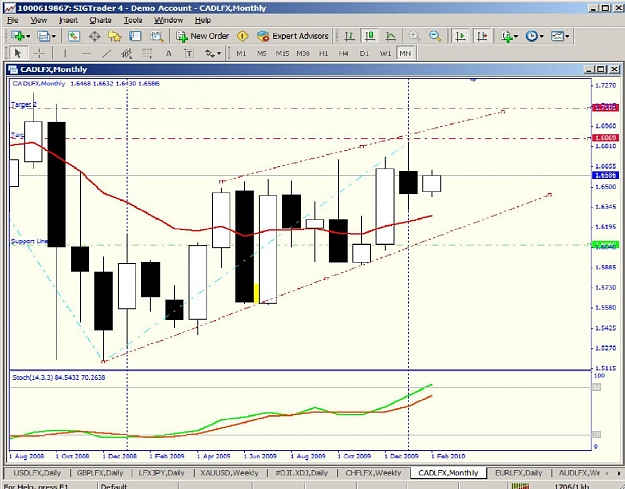625x489 pixels.
Task: Zoom in on the chart
Action: coord(415,36)
